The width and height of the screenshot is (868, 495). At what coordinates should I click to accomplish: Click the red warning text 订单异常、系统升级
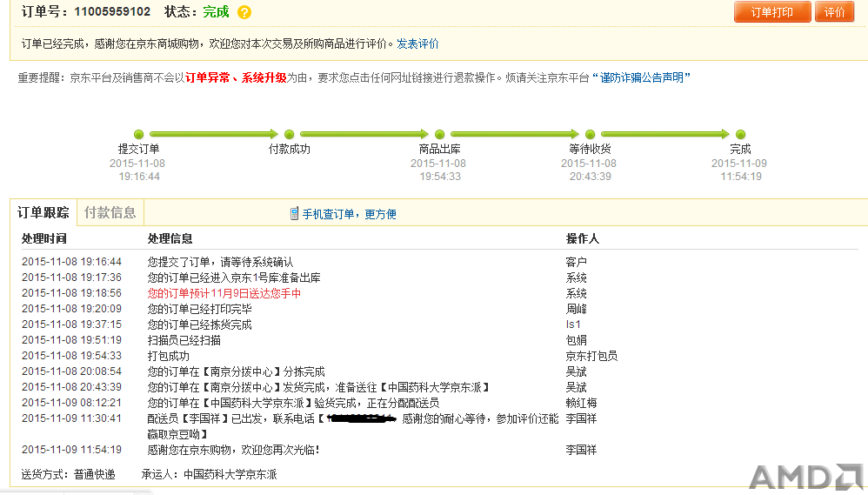point(236,77)
